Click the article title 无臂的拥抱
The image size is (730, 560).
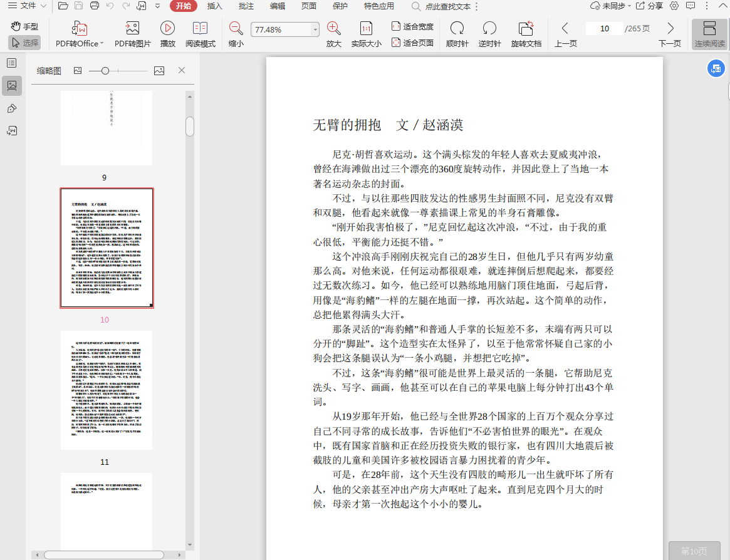pos(347,125)
